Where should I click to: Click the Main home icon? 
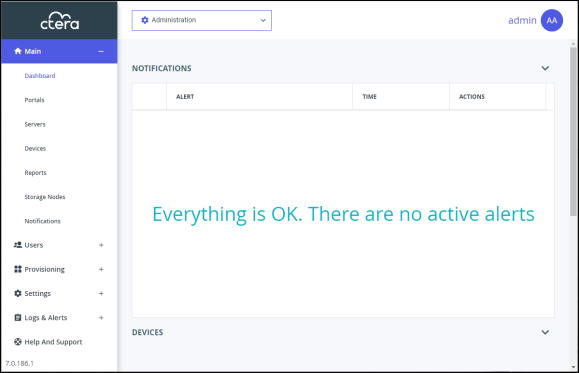[18, 51]
